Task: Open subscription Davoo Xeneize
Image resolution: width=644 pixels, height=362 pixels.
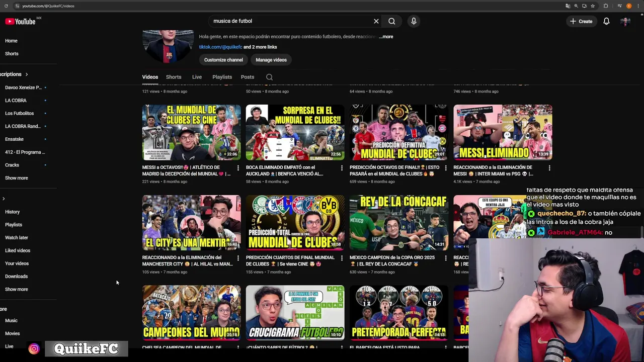Action: 23,87
